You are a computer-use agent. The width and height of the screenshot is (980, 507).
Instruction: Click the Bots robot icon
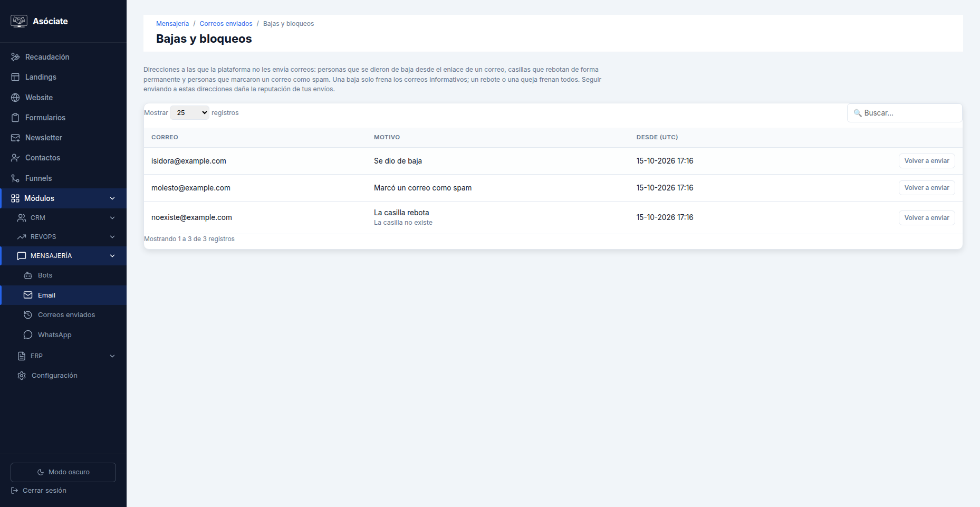pyautogui.click(x=28, y=275)
